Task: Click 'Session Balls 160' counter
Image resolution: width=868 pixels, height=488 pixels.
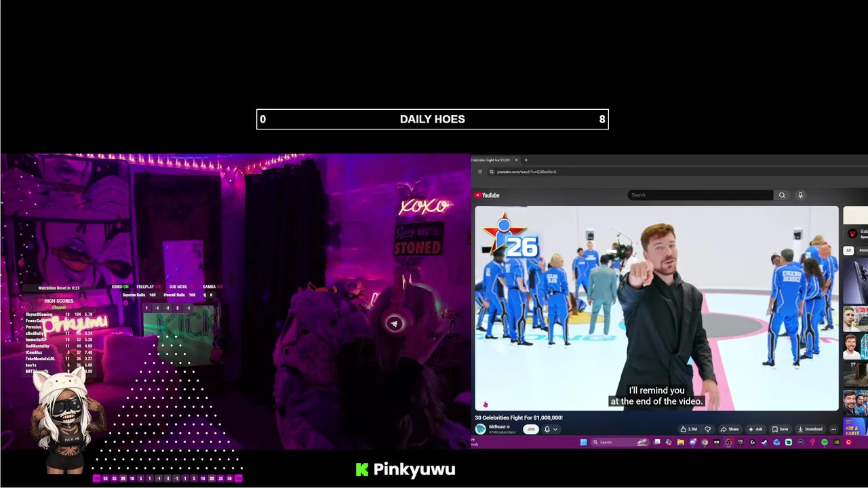Action: [x=139, y=295]
